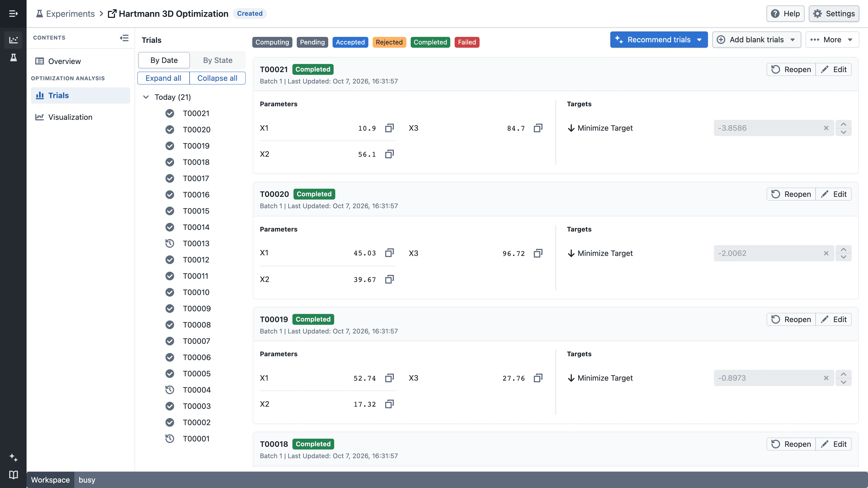
Task: Click the -0.8973 target input field
Action: [x=774, y=378]
